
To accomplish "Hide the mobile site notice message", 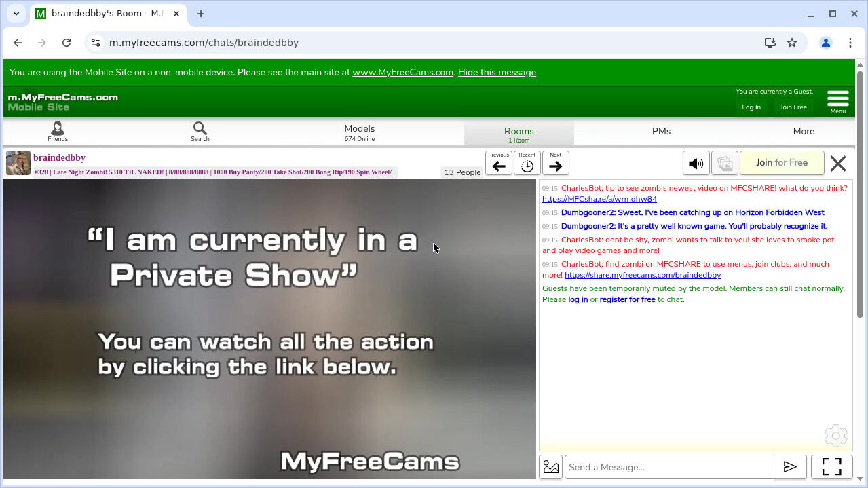I will (497, 73).
